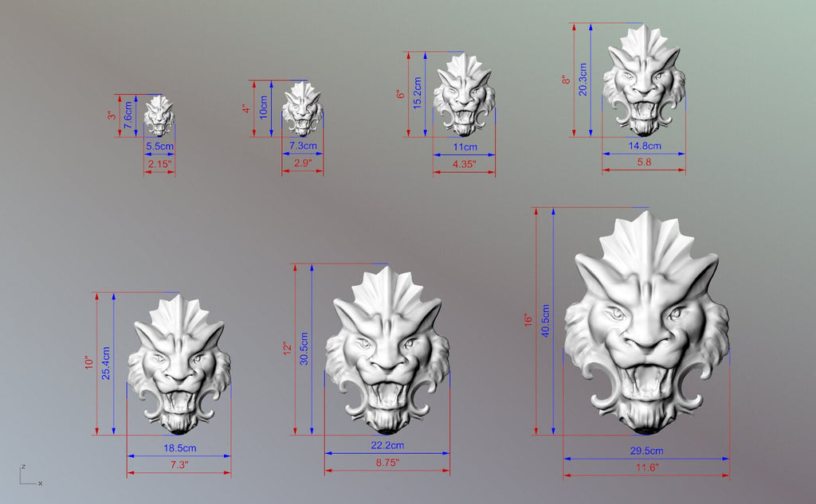Viewport: 816px width, 504px height.
Task: Click the blue 25.4cm height dimension label
Action: point(106,363)
